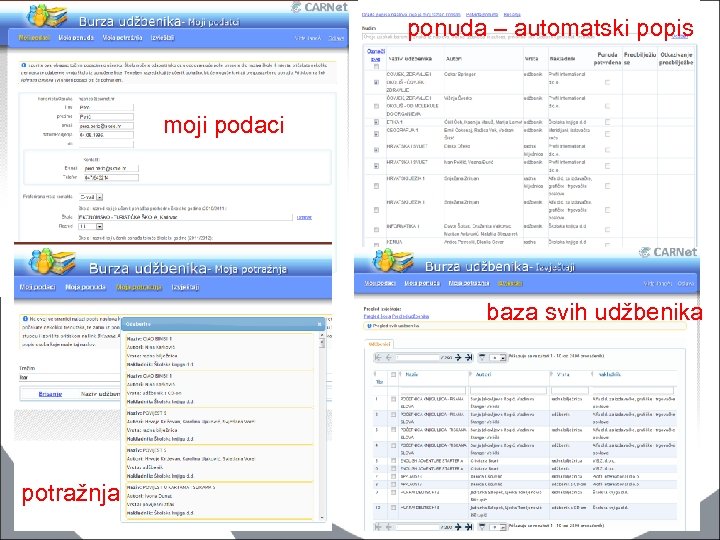This screenshot has height=540, width=720.
Task: Click the info icon beside Pregled svih udžbenika
Action: [369, 326]
